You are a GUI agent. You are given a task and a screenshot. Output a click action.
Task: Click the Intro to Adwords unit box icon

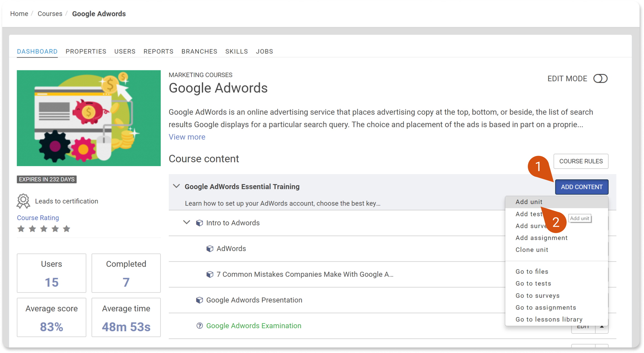pyautogui.click(x=199, y=223)
